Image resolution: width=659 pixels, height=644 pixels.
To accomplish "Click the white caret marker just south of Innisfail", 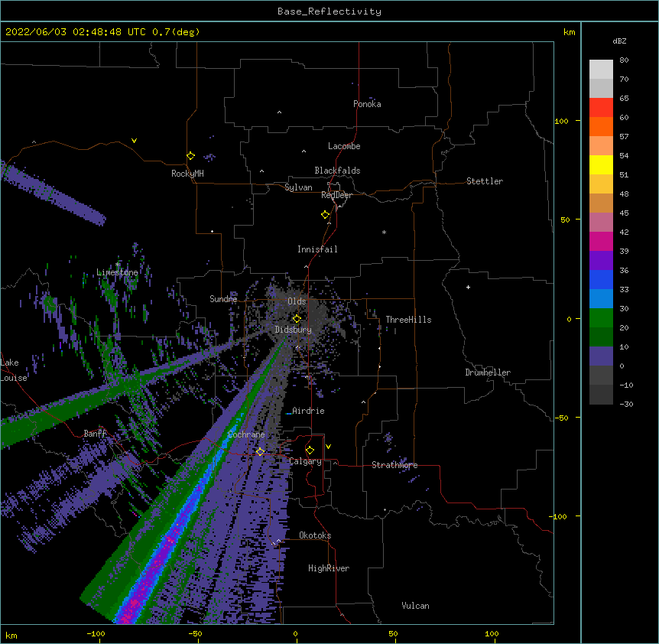I will tap(306, 267).
